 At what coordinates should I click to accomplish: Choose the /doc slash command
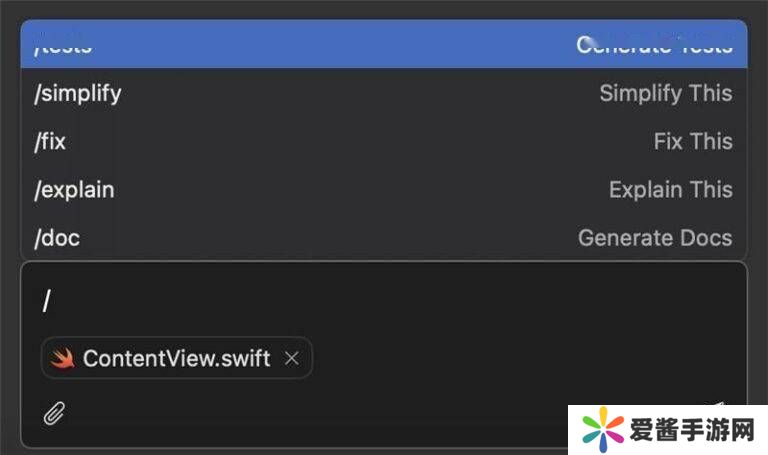point(57,238)
